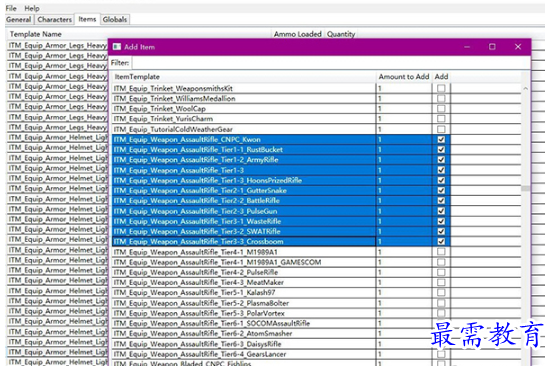This screenshot has height=366, width=552.
Task: Switch to the Globals tab
Action: point(115,19)
